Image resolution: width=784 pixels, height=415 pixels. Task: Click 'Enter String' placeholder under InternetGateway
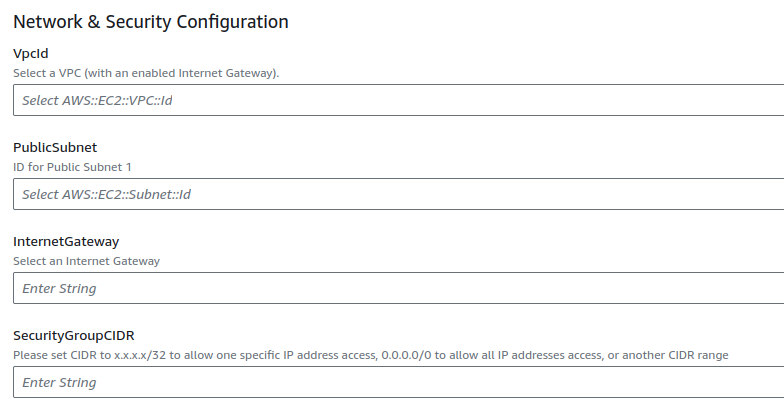click(59, 288)
